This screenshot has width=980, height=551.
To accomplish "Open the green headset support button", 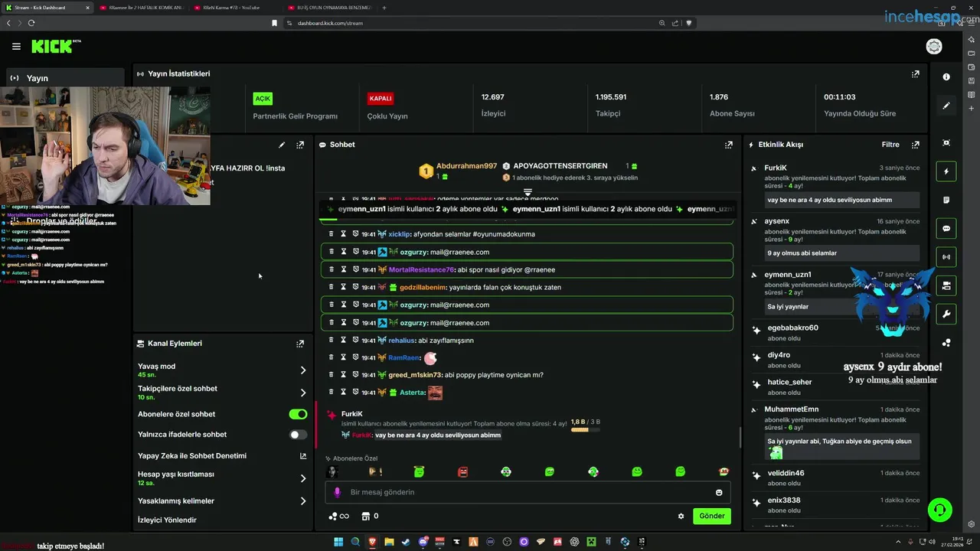I will click(x=939, y=509).
